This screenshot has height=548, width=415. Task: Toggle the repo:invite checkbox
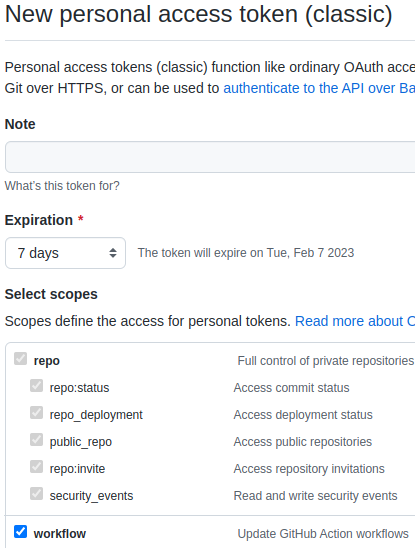(x=36, y=467)
